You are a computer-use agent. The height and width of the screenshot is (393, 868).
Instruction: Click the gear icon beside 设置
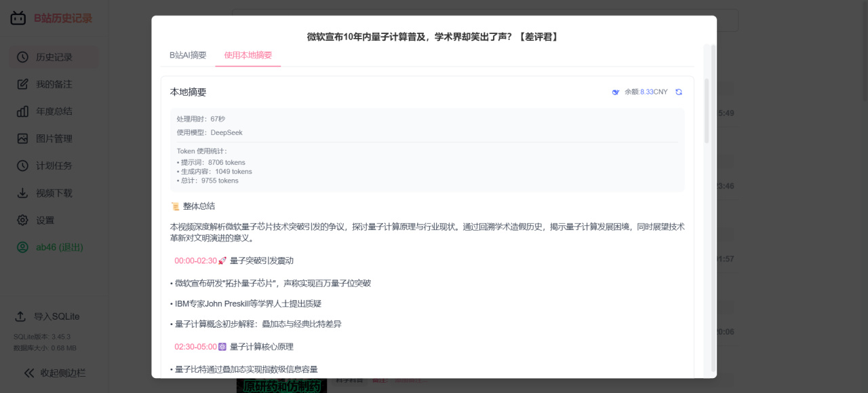(22, 220)
